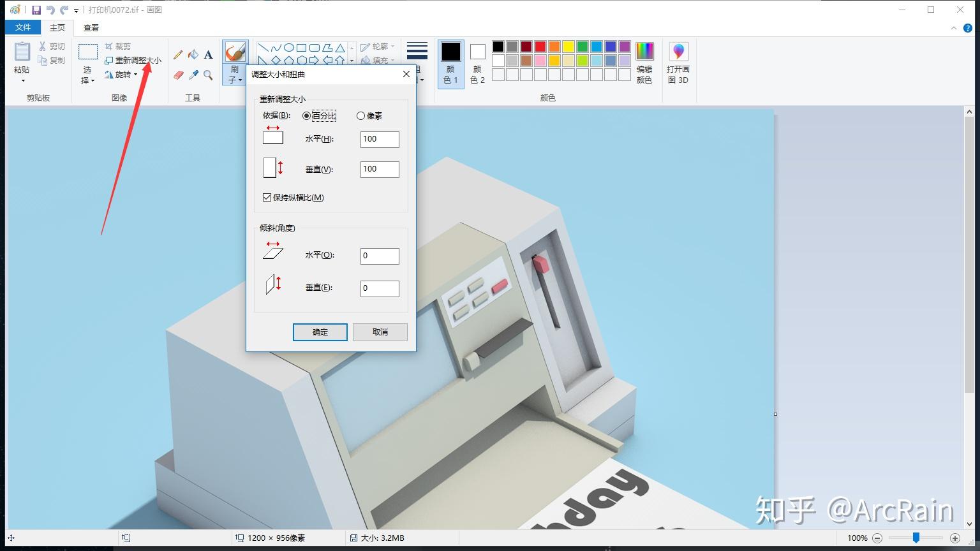Select the rounded rectangle shape
980x551 pixels.
pyautogui.click(x=314, y=48)
